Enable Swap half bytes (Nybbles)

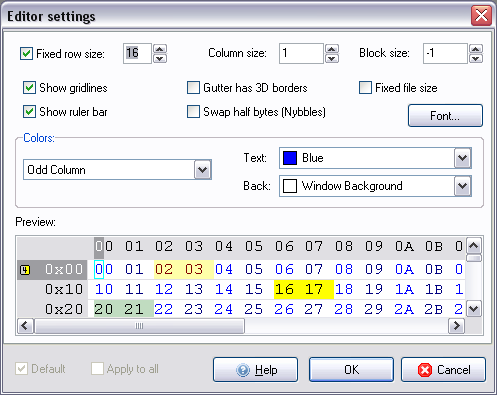[x=193, y=112]
